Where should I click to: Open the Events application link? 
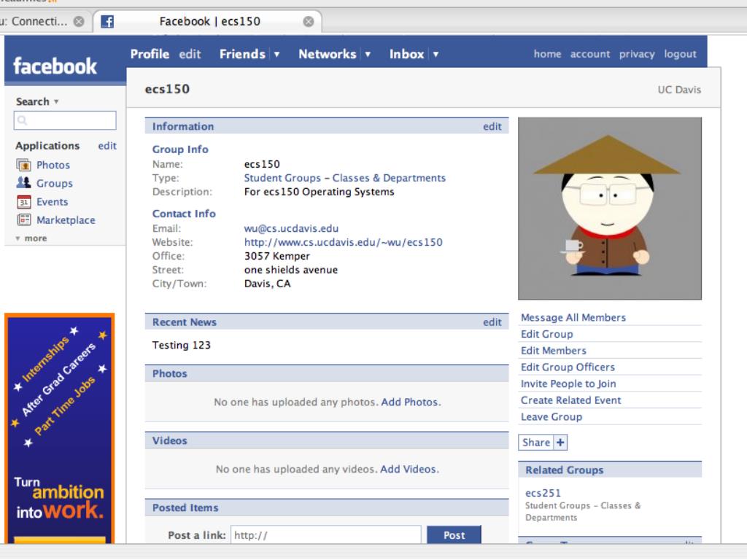point(53,202)
